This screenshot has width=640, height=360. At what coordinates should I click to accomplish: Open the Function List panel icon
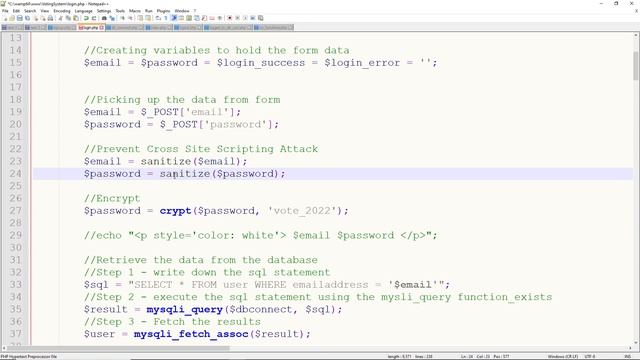pos(204,18)
